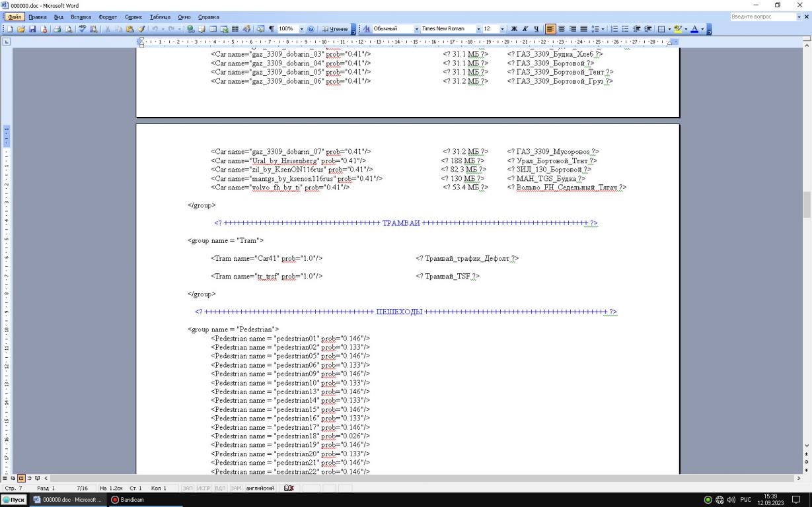The width and height of the screenshot is (812, 507).
Task: Click the Пуск start button
Action: pos(13,500)
